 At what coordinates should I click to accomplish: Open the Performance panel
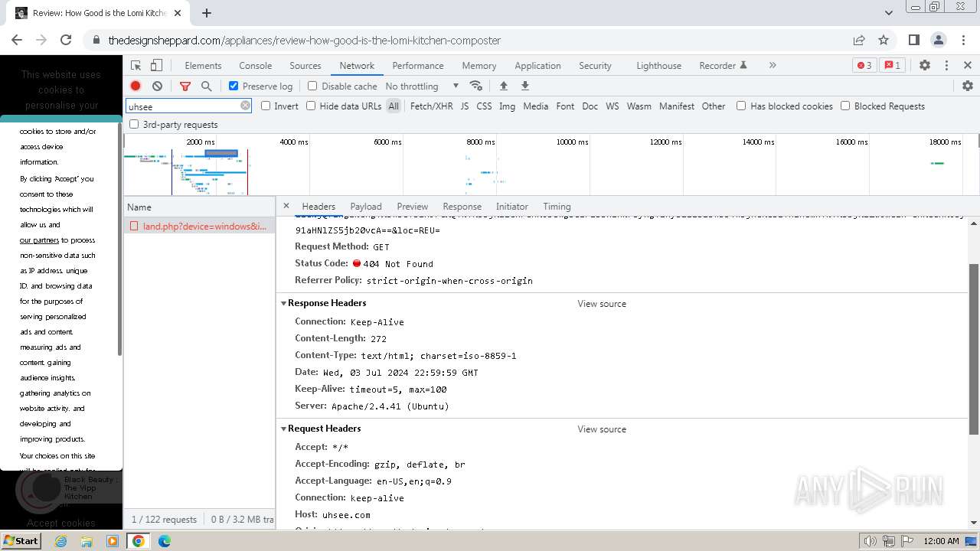418,66
